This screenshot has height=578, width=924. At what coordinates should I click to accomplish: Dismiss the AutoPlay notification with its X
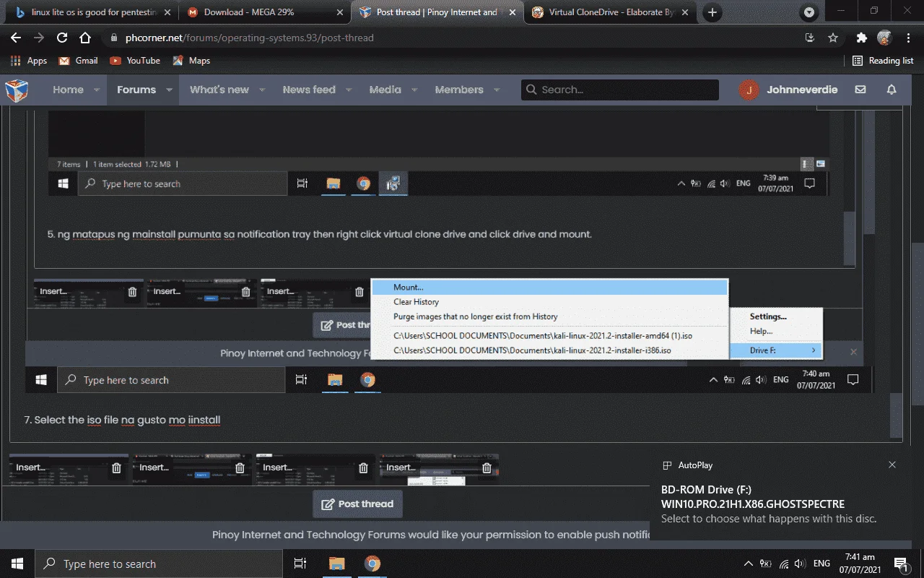[x=892, y=465]
